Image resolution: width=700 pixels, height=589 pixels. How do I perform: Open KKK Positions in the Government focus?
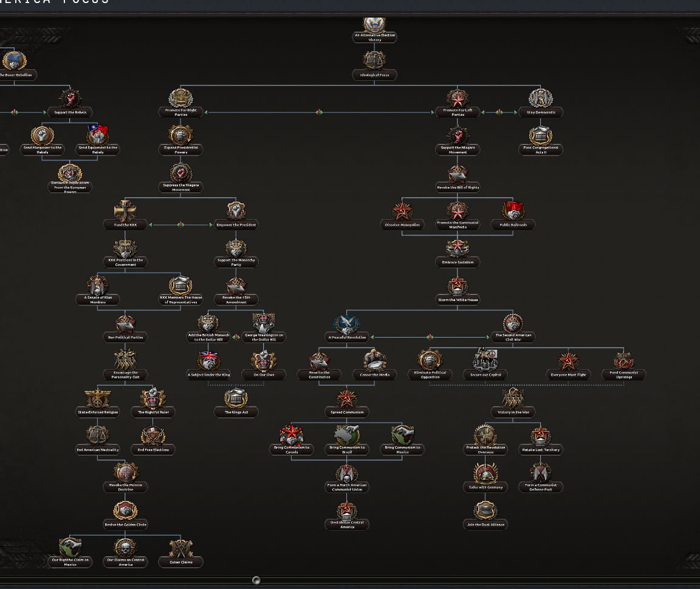[125, 253]
